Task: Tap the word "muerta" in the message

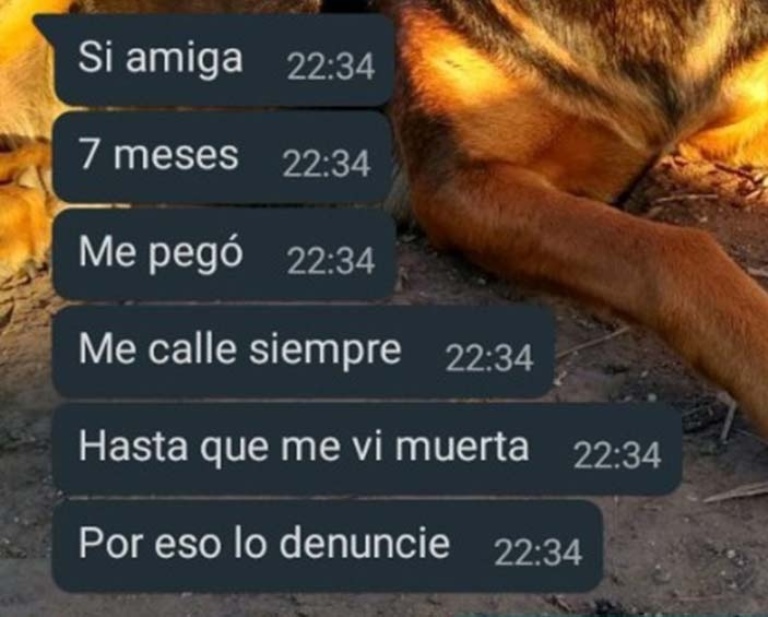Action: point(462,447)
